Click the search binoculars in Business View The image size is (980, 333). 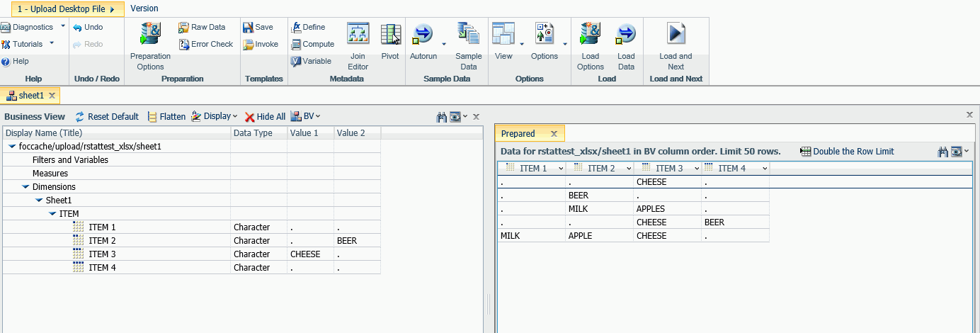tap(442, 117)
